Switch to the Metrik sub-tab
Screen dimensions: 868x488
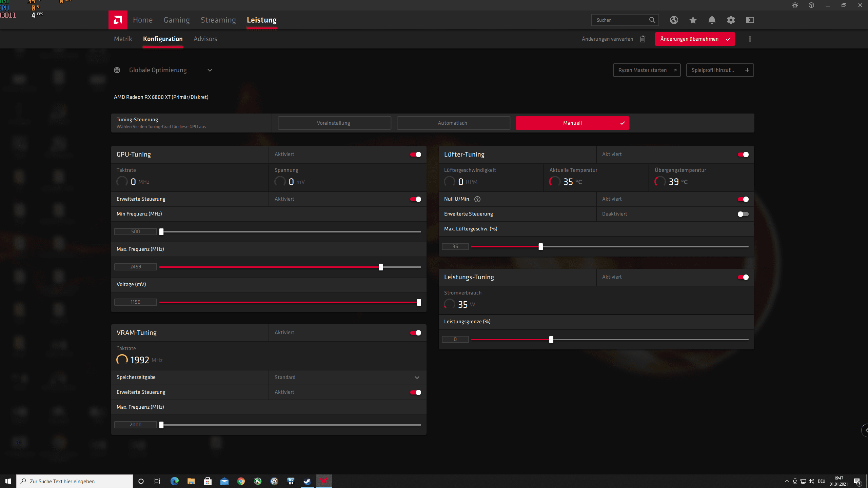123,39
